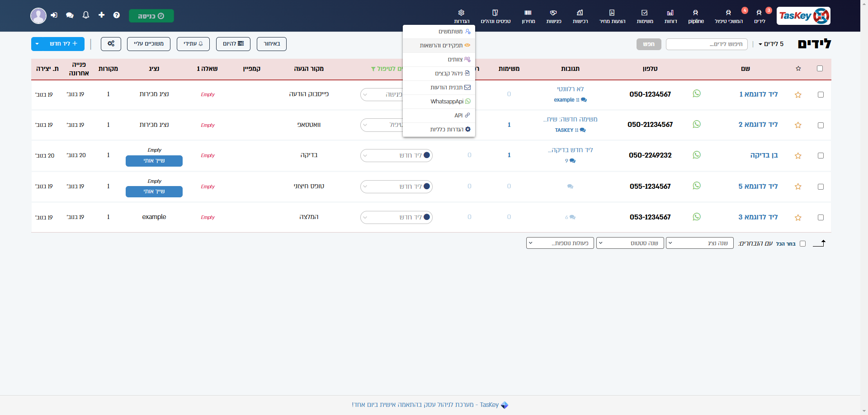Select checkbox for ליד לדוגמא 3
Viewport: 868px width, 415px height.
pyautogui.click(x=821, y=218)
